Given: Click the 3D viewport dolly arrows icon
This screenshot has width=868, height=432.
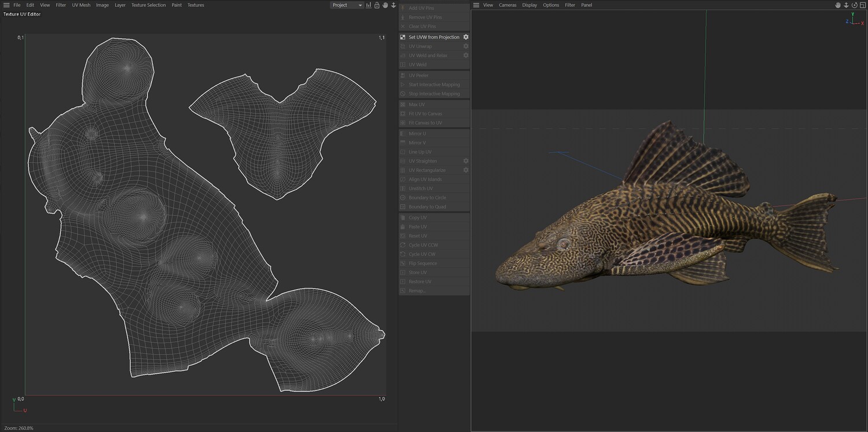Looking at the screenshot, I should click(846, 5).
